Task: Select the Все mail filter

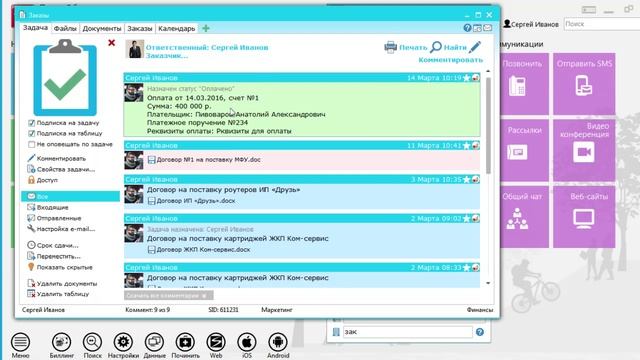Action: (x=71, y=196)
